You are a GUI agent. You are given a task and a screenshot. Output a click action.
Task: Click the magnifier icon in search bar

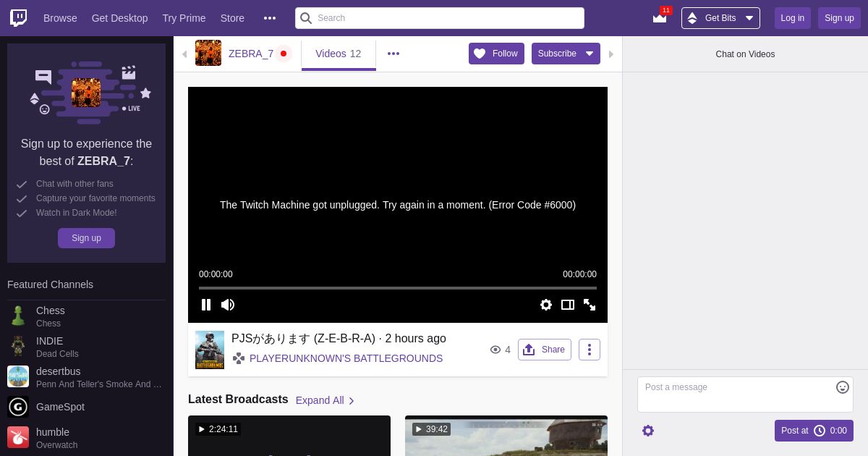(x=306, y=18)
